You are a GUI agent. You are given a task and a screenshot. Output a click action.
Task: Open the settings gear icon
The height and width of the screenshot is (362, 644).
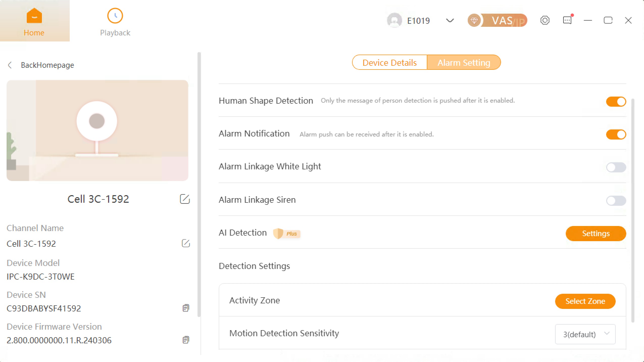(x=545, y=20)
